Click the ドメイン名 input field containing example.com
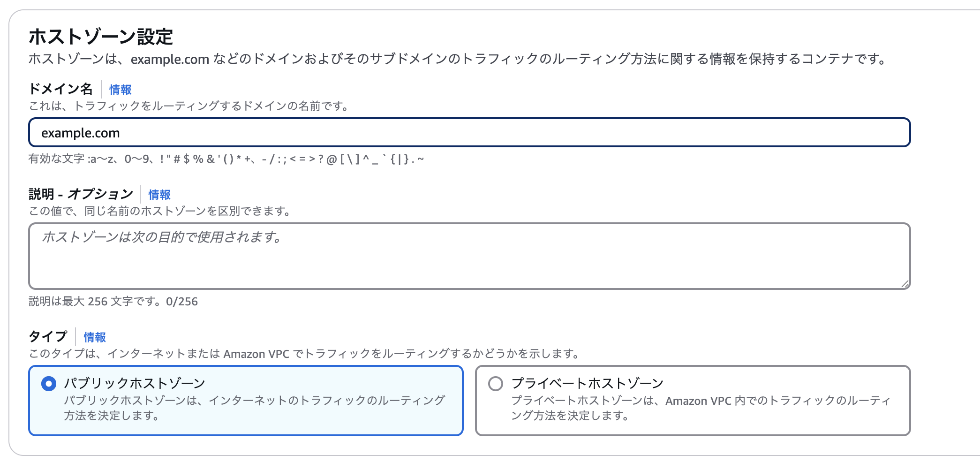Screen dimensions: 980x470 click(469, 133)
